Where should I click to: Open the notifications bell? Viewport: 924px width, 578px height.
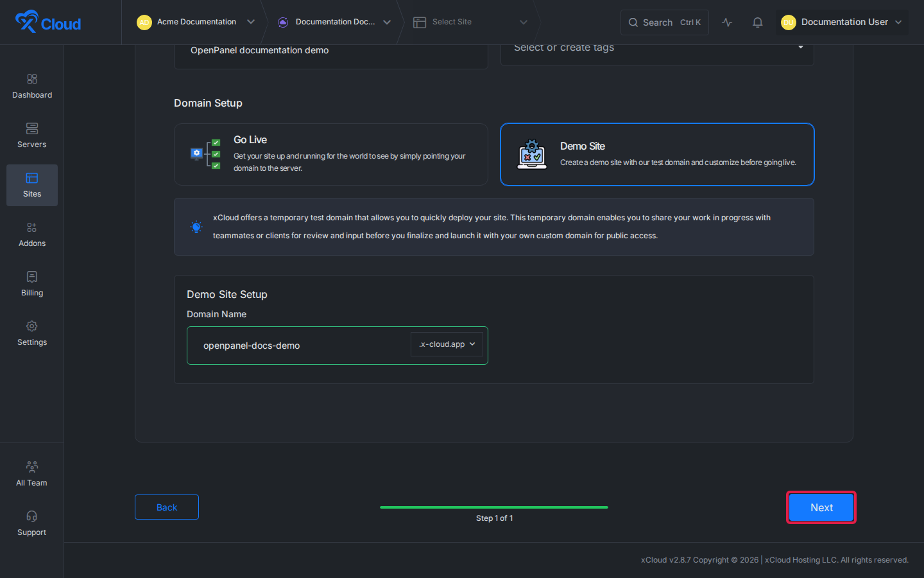click(x=758, y=22)
